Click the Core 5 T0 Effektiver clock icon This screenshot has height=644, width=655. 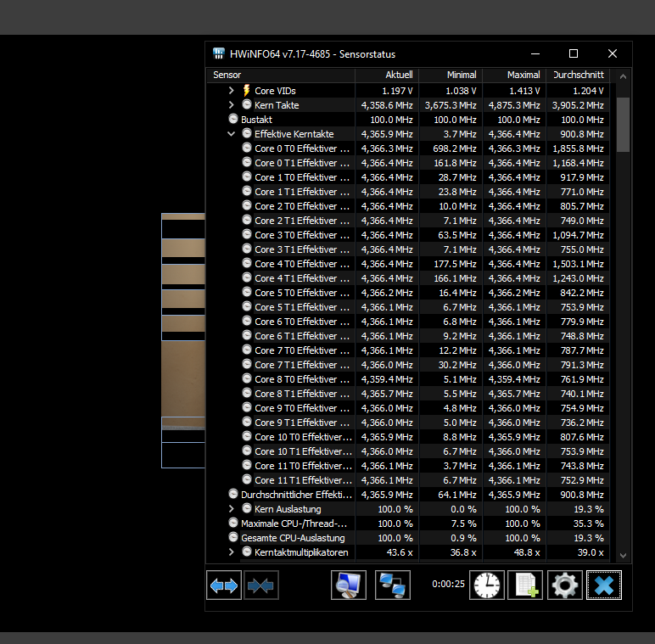[247, 292]
